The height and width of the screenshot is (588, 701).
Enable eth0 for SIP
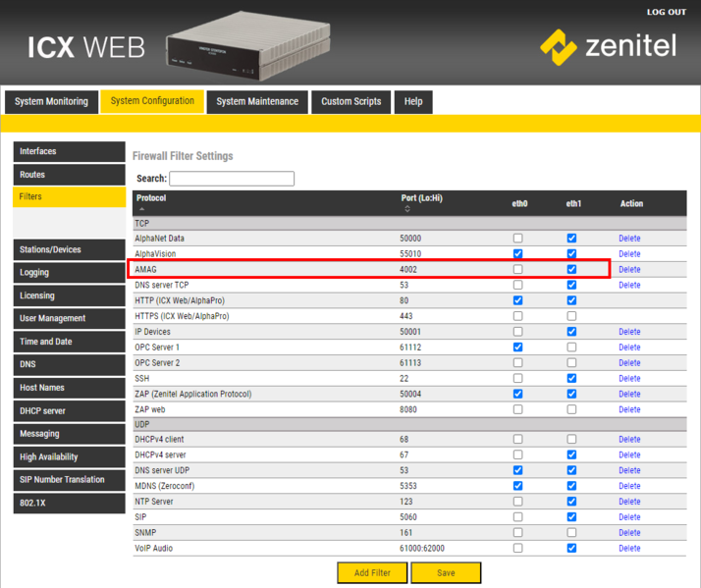[x=517, y=517]
